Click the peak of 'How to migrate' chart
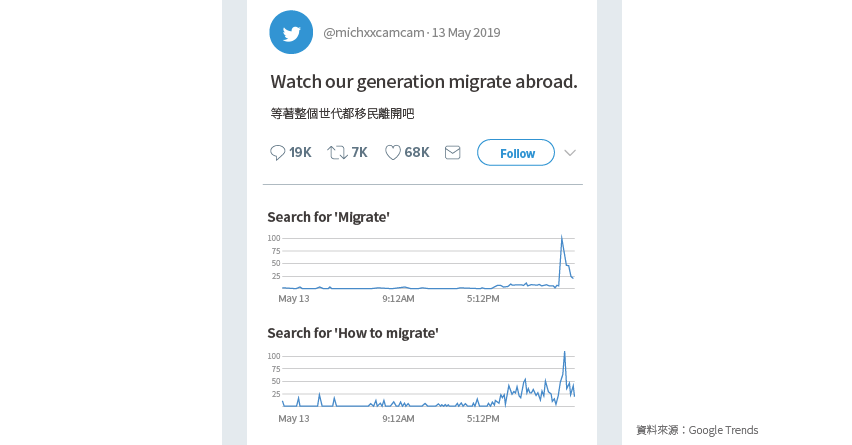Screen dimensions: 852x445 click(x=565, y=352)
